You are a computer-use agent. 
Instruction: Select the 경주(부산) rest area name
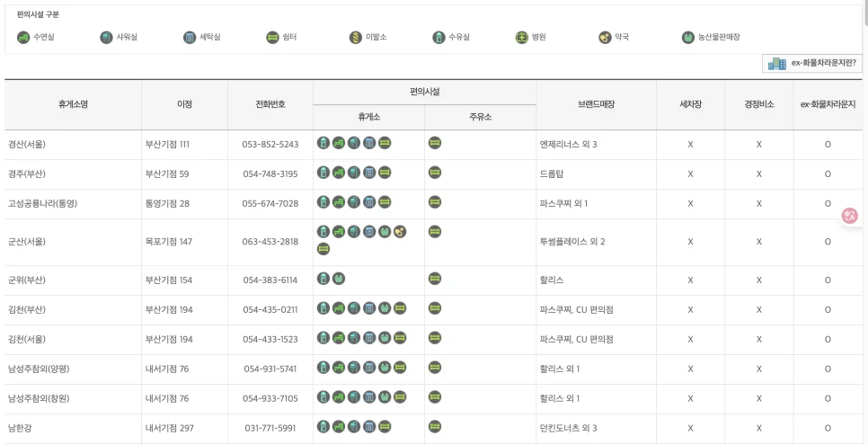[27, 174]
